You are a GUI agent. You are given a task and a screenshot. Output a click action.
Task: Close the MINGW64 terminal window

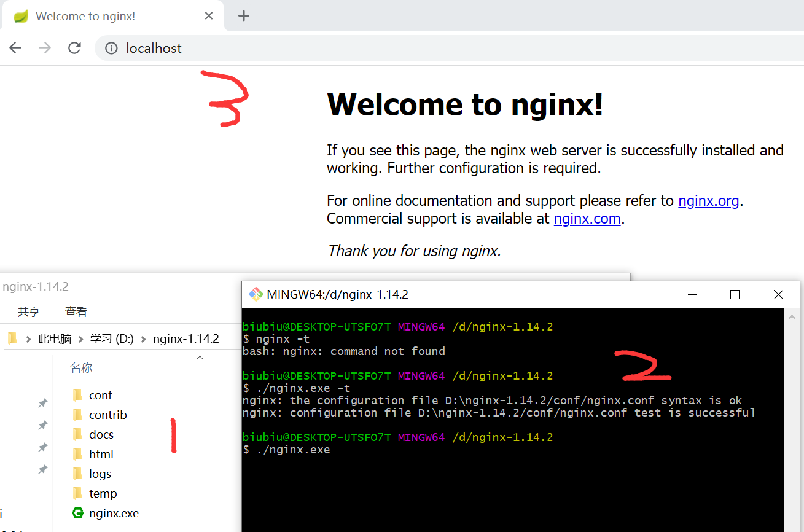coord(778,295)
